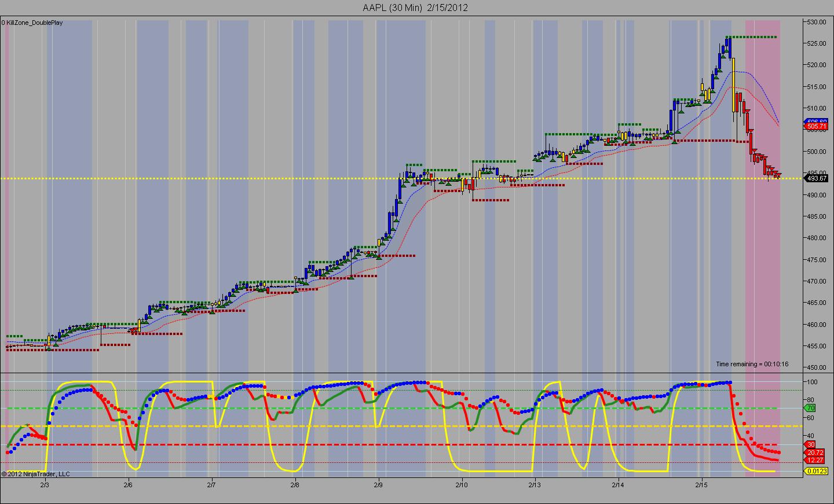
Task: Click the 480.00 price axis label
Action: (x=815, y=238)
